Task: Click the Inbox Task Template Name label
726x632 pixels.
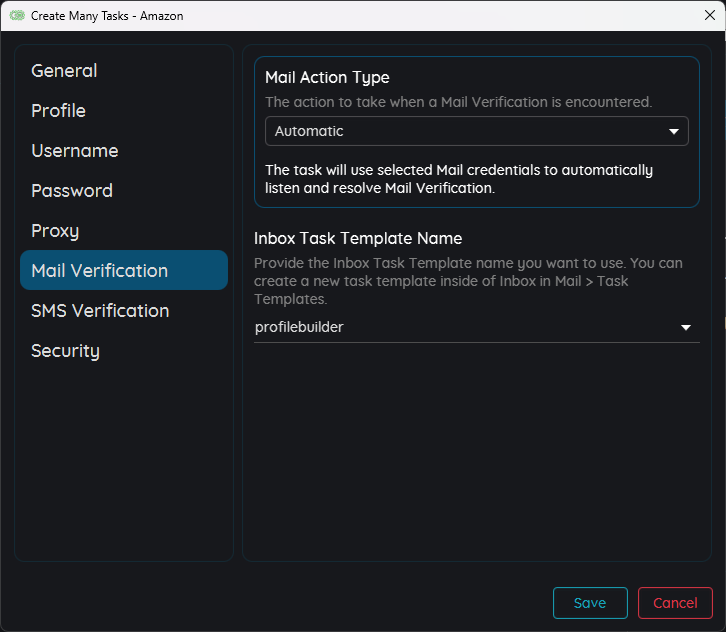Action: [x=358, y=238]
